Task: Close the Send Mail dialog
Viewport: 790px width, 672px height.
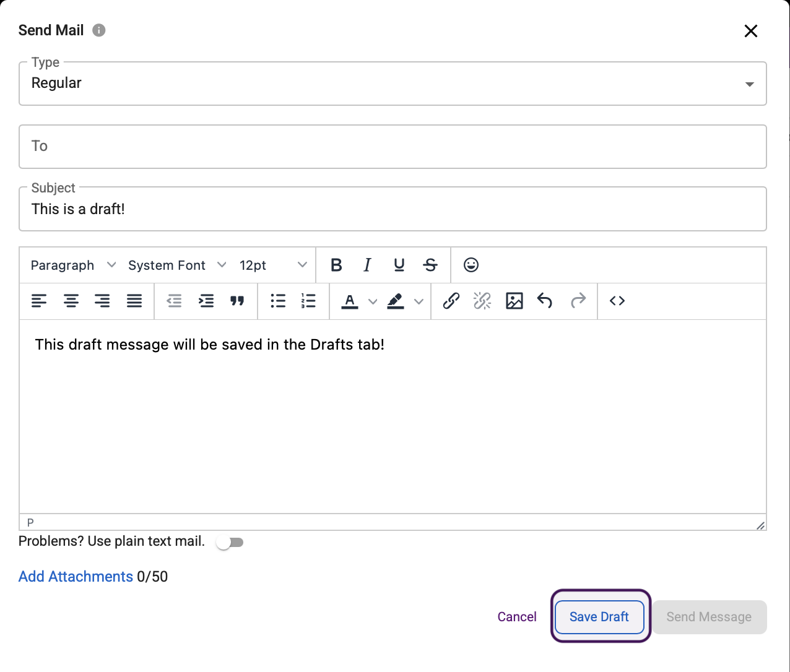Action: [x=750, y=31]
